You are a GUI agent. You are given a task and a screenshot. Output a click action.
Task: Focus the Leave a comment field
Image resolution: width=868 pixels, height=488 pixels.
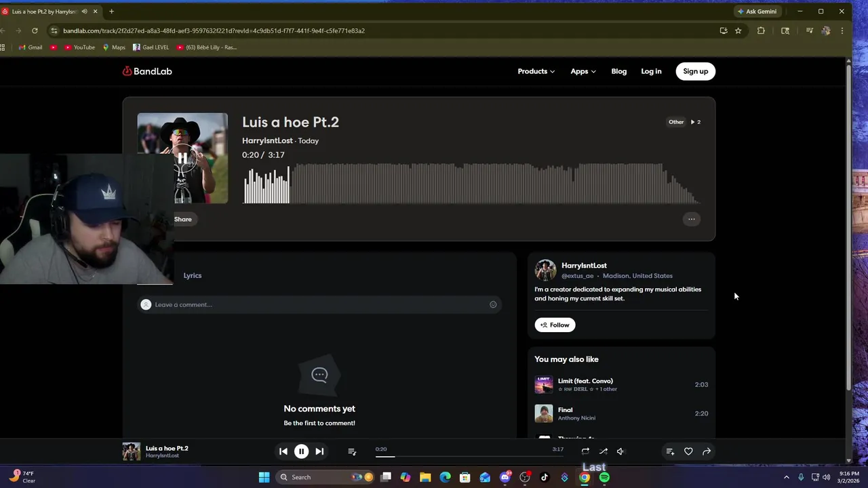(319, 304)
